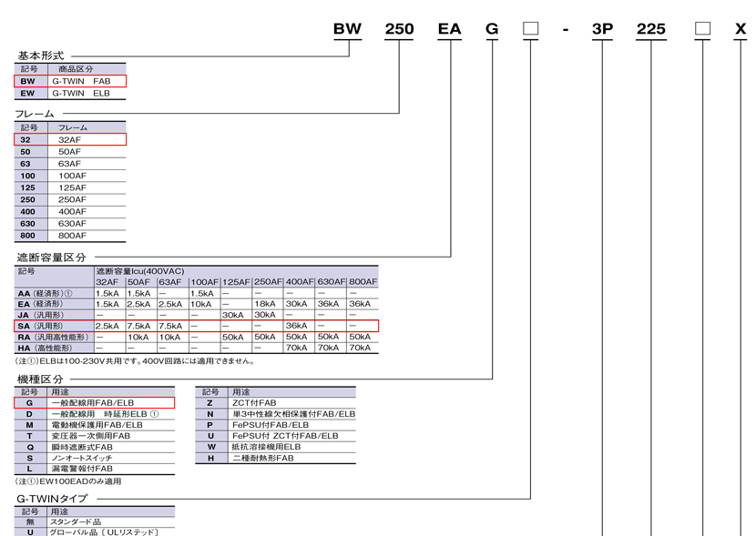Click the 'SA (汎用形)' row label
This screenshot has width=756, height=536.
click(40, 326)
